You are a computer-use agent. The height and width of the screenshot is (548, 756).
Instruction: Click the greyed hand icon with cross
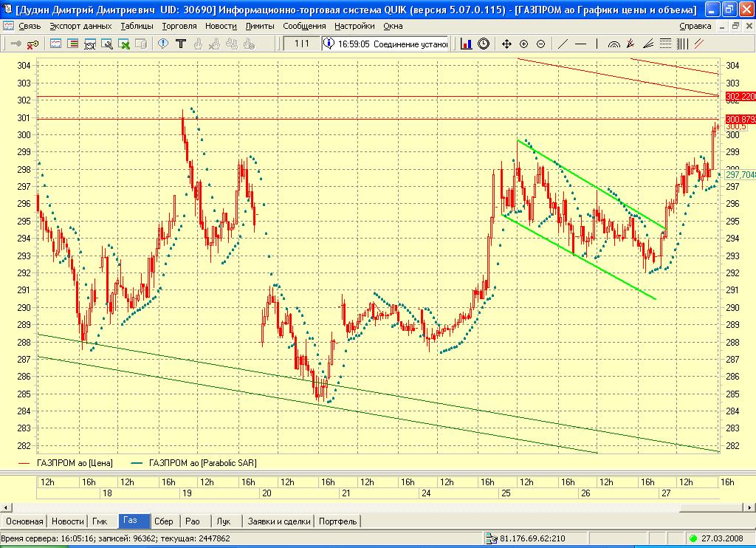point(215,44)
